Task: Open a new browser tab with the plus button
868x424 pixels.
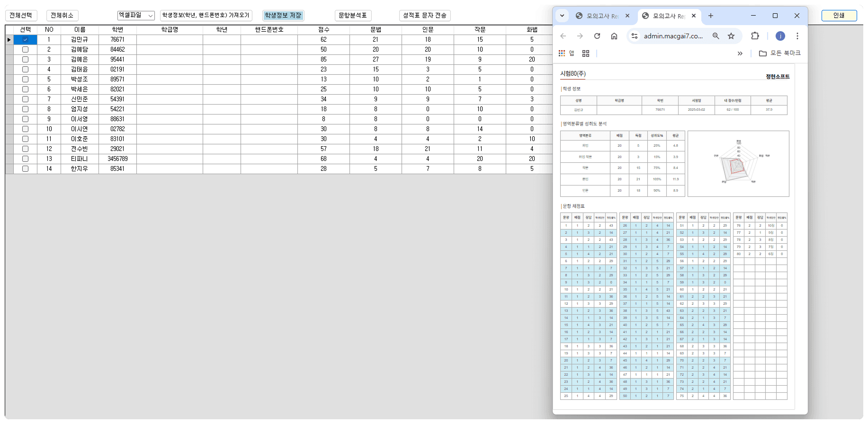Action: (711, 16)
